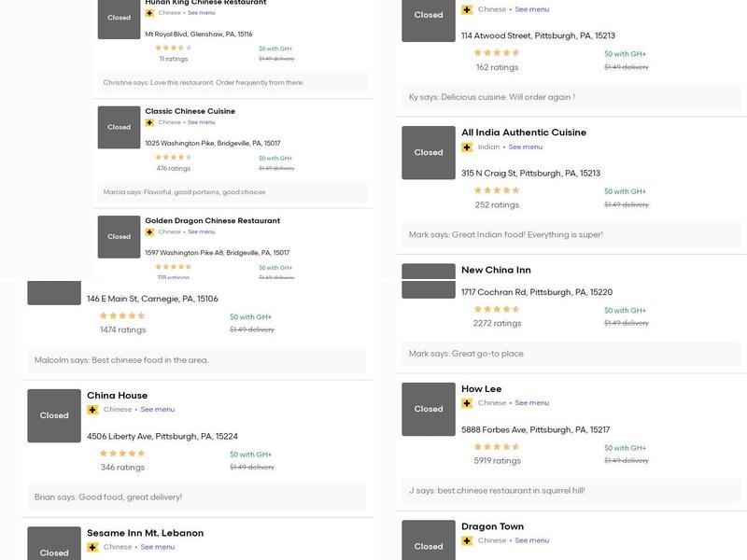Open the Sesame Inn Mt. Lebanon title

pos(145,533)
